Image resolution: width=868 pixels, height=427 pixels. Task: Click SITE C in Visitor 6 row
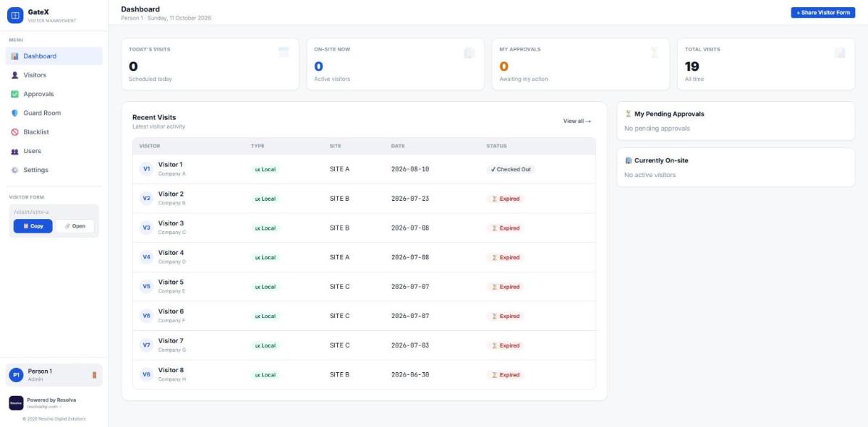pyautogui.click(x=339, y=316)
